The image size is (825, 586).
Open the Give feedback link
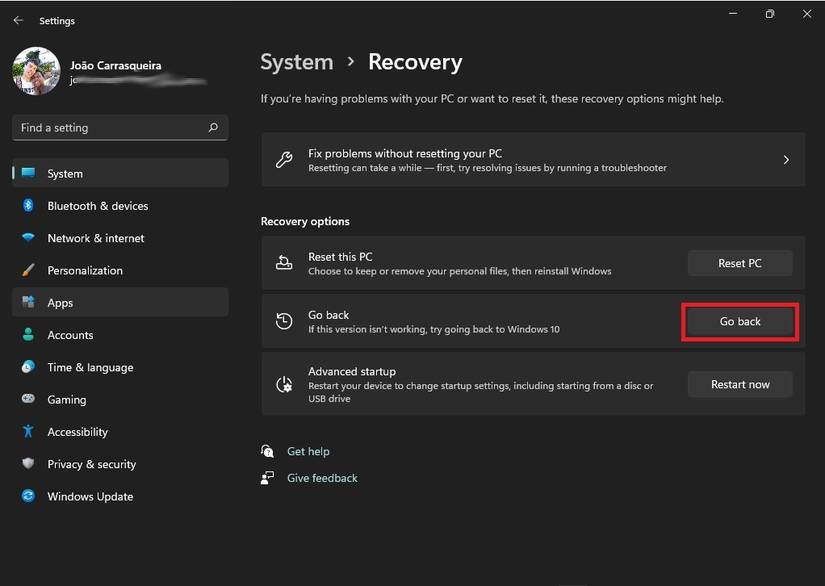tap(322, 478)
